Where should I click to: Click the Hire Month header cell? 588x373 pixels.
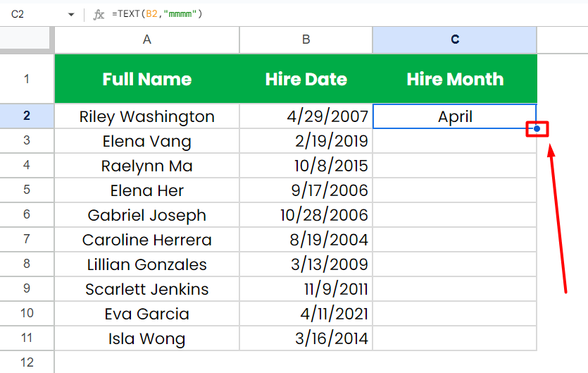tap(455, 79)
